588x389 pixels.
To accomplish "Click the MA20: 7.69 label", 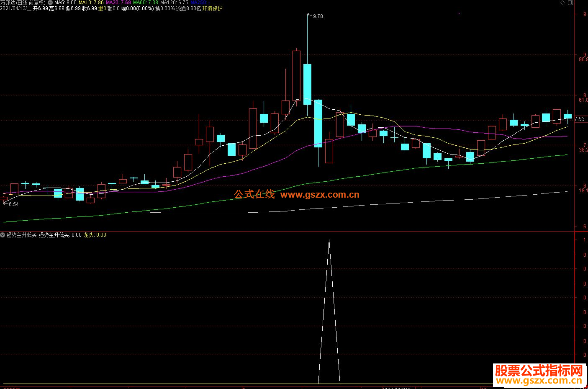I will click(118, 3).
